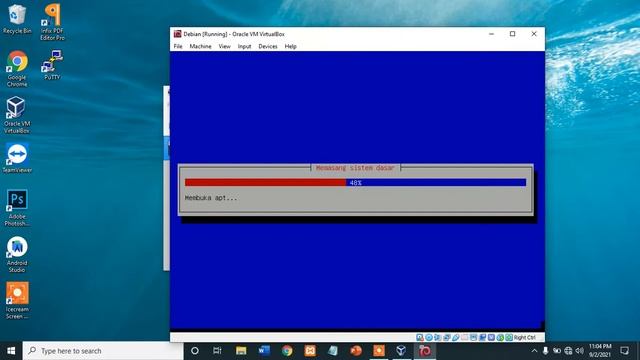Open the volume control in the tray
Viewport: 640px width, 360px height.
579,351
